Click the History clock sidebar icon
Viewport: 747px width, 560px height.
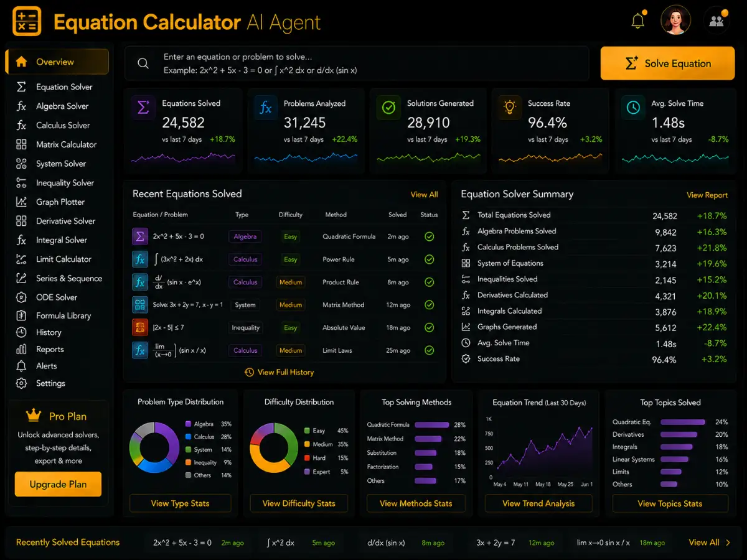tap(21, 332)
